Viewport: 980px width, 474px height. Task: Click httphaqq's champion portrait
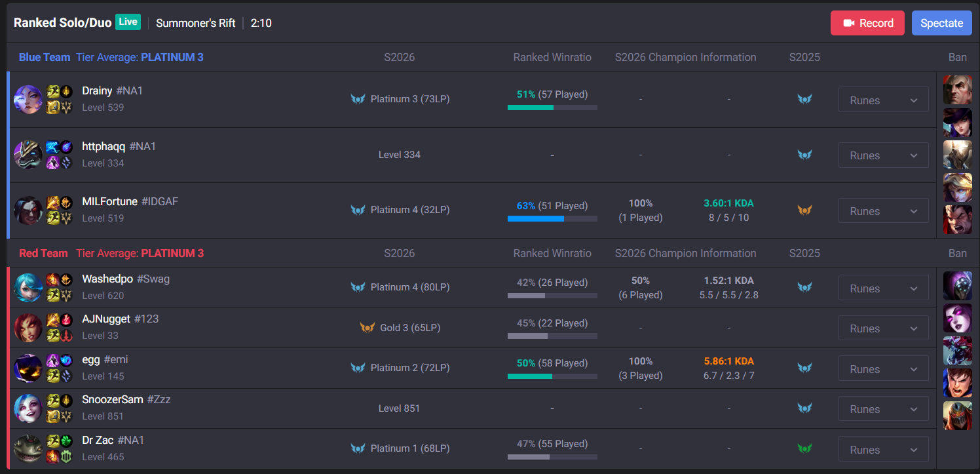tap(28, 155)
